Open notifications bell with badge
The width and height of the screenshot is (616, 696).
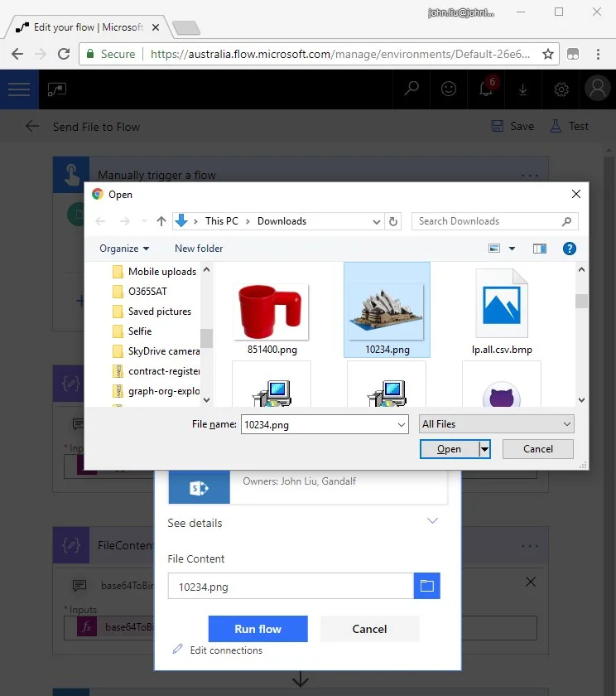(488, 89)
